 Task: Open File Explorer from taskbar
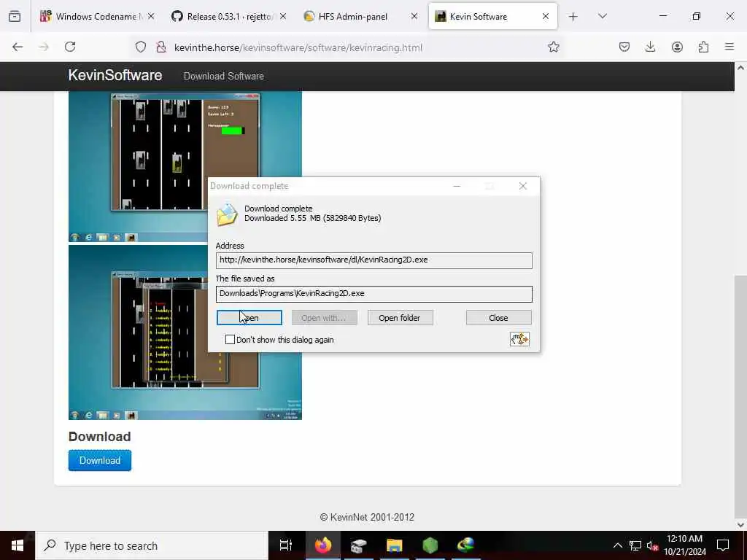[395, 545]
